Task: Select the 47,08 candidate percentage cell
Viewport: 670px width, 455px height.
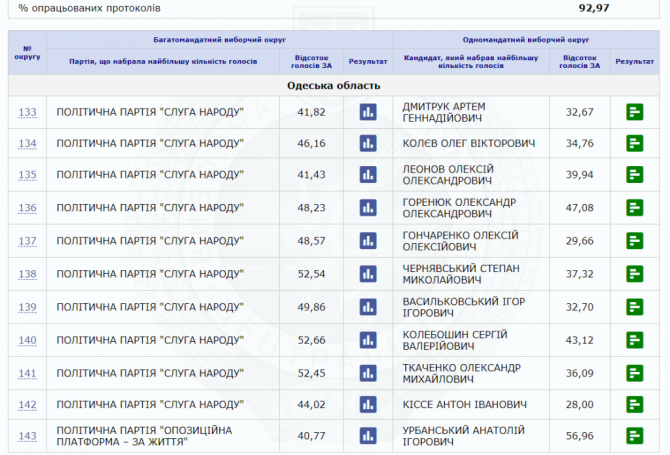Action: click(x=580, y=208)
